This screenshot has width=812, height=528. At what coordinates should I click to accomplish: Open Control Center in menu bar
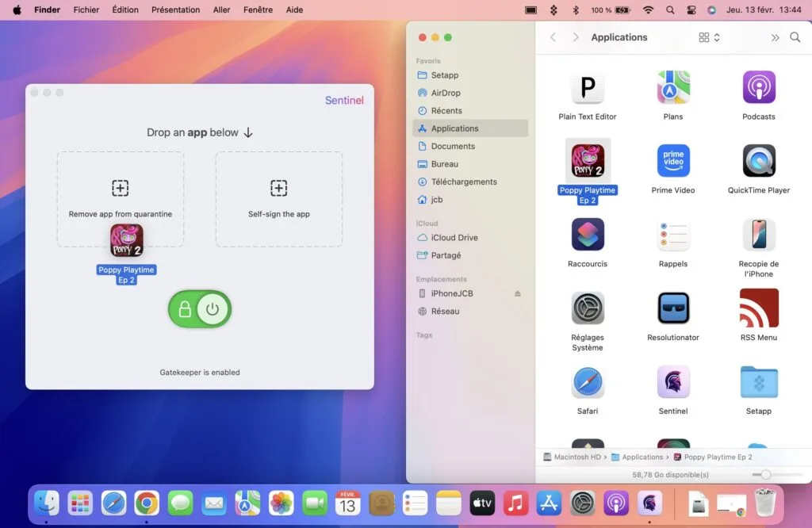(691, 10)
